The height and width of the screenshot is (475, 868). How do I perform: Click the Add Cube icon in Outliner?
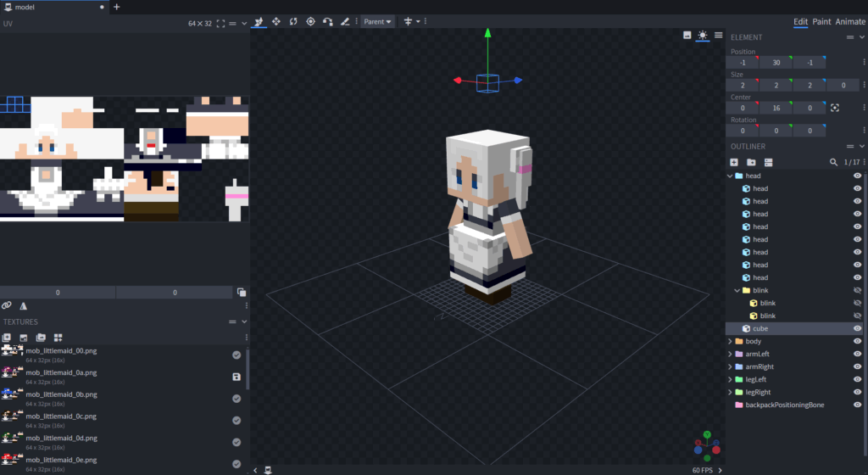pyautogui.click(x=734, y=162)
